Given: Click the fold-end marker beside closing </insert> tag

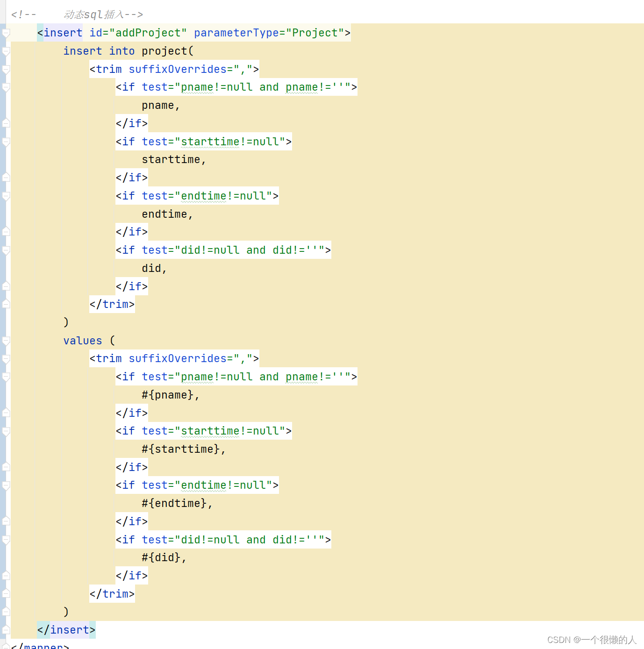Looking at the screenshot, I should 6,630.
